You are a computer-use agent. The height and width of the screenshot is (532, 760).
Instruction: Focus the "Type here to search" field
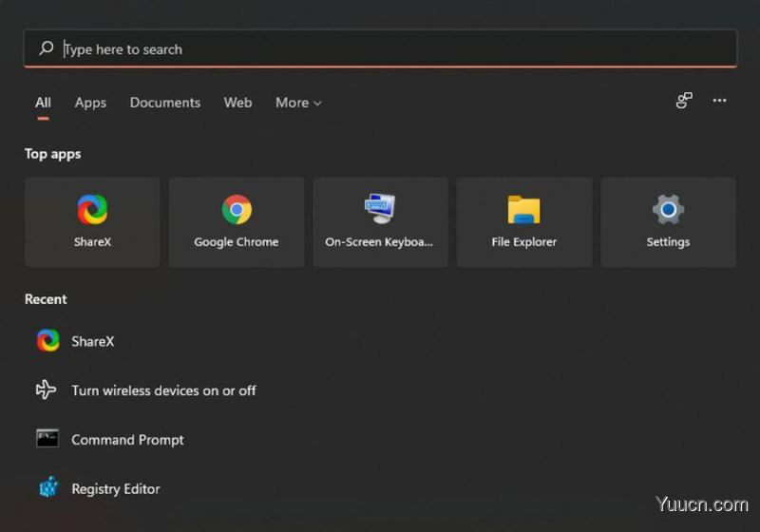click(381, 48)
